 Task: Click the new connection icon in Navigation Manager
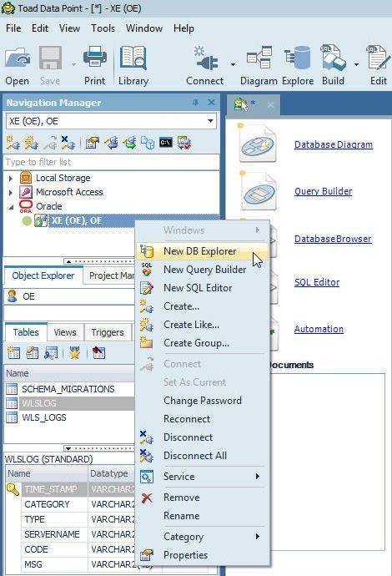point(13,143)
